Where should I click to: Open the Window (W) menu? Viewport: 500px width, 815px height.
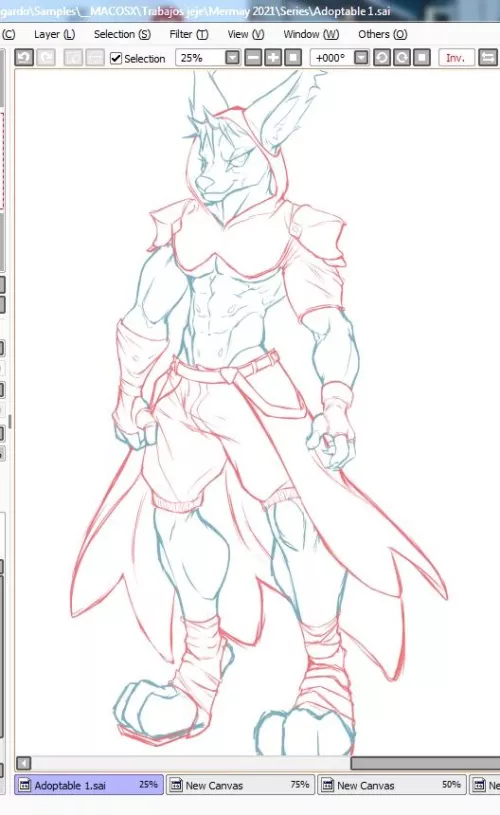(x=311, y=34)
